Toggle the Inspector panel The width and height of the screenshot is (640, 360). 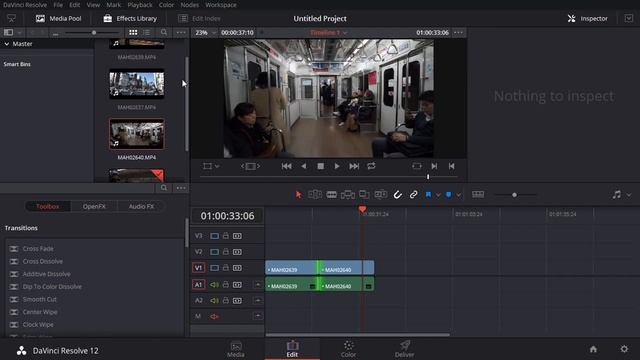587,18
